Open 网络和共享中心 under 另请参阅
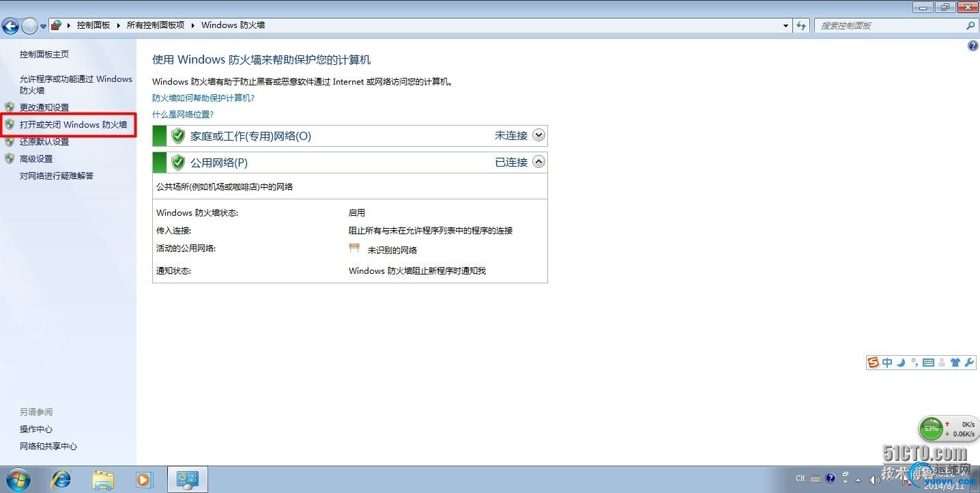This screenshot has width=980, height=493. click(x=48, y=447)
